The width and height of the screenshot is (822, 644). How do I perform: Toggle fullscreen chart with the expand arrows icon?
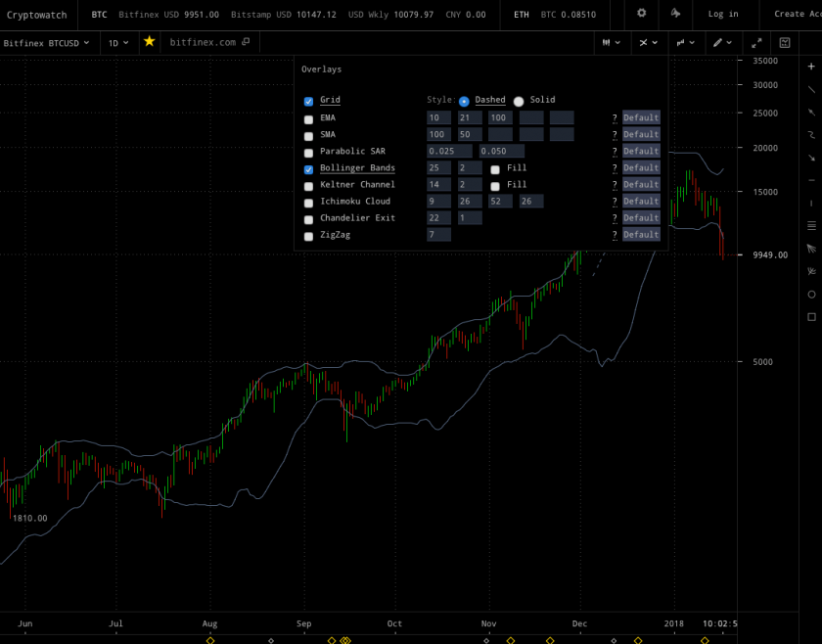tap(756, 43)
